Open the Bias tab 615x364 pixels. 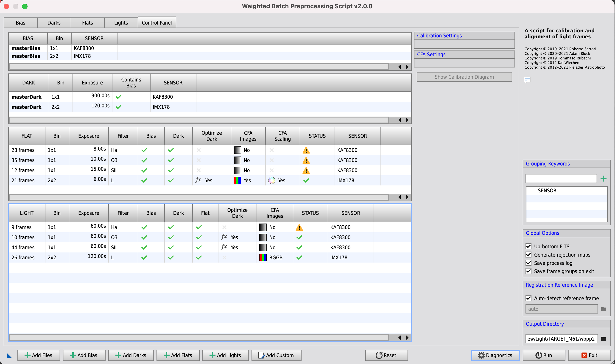21,23
